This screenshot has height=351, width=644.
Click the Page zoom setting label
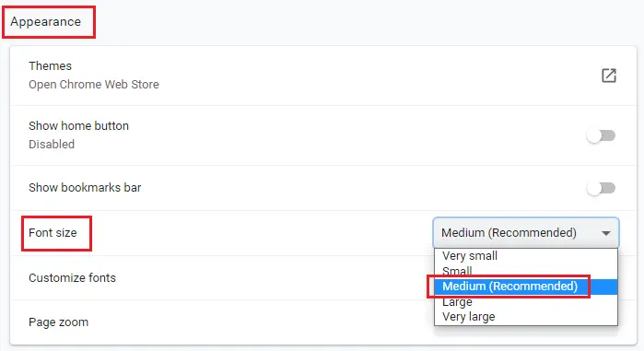pos(58,322)
